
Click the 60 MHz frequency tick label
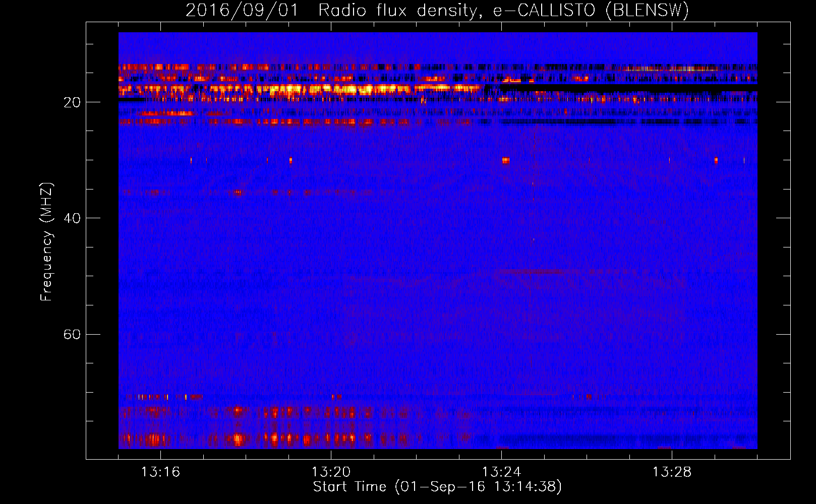[72, 334]
